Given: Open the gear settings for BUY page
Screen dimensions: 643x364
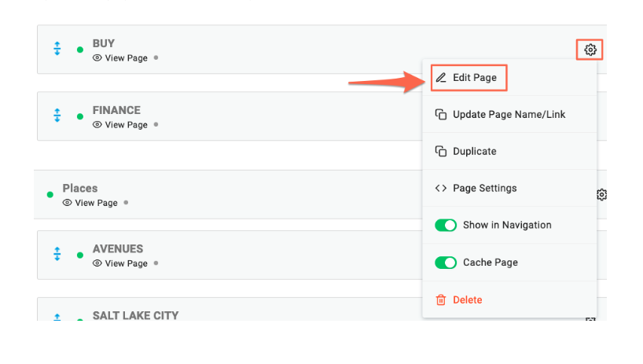Looking at the screenshot, I should [590, 50].
